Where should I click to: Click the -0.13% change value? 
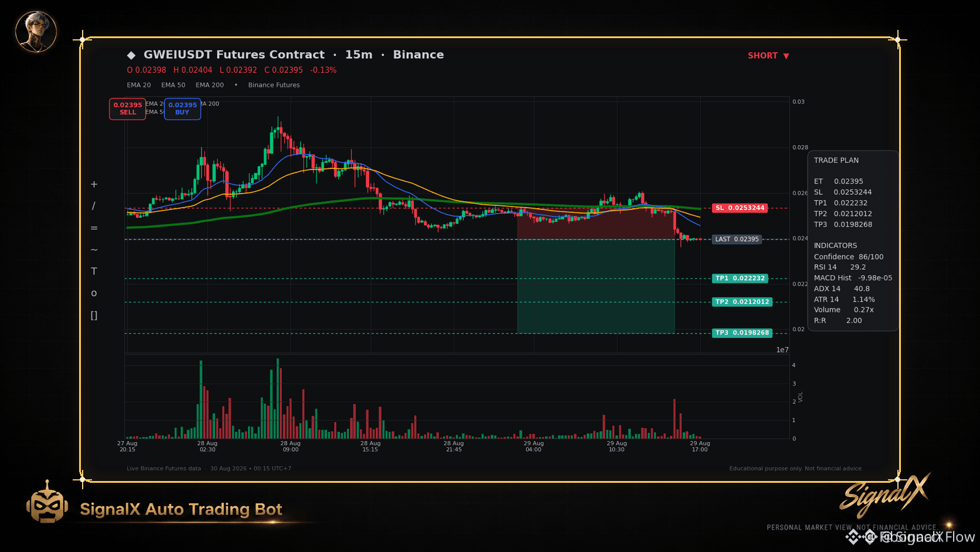point(324,70)
